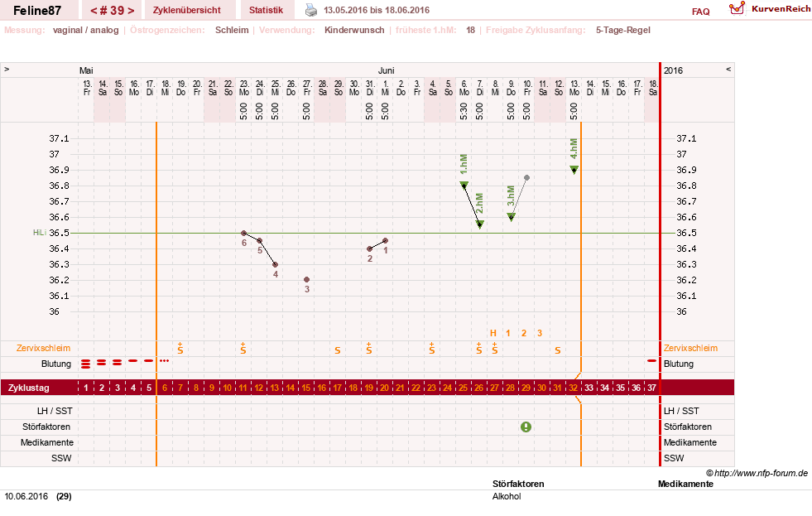Image resolution: width=812 pixels, height=516 pixels.
Task: Click cervical mucus S+ on cycle day 7
Action: [x=180, y=348]
